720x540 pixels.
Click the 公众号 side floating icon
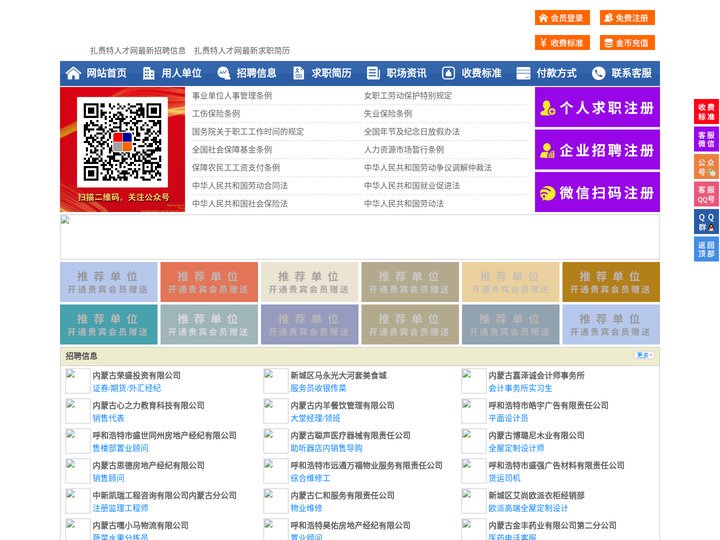[706, 167]
